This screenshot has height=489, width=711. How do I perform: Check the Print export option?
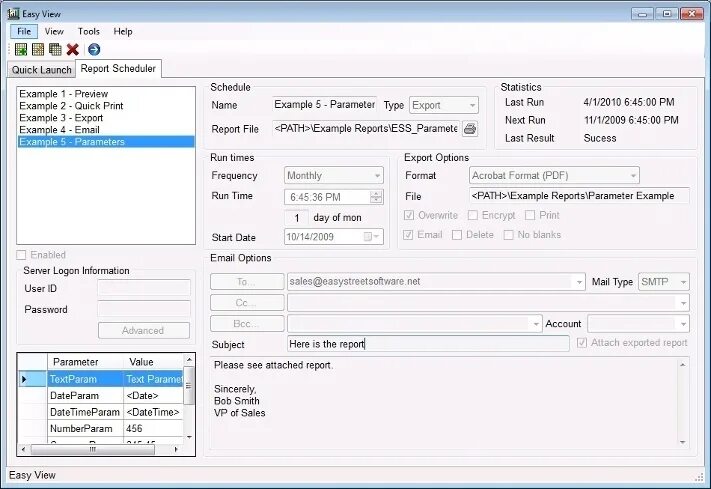coord(530,215)
